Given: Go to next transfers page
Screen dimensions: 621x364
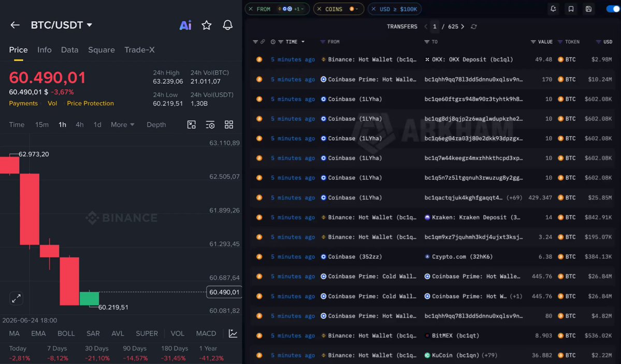Looking at the screenshot, I should point(463,26).
